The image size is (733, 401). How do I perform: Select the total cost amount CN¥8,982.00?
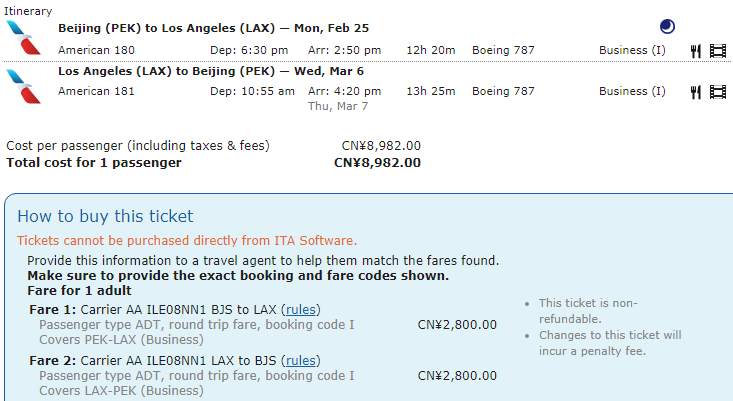click(377, 162)
